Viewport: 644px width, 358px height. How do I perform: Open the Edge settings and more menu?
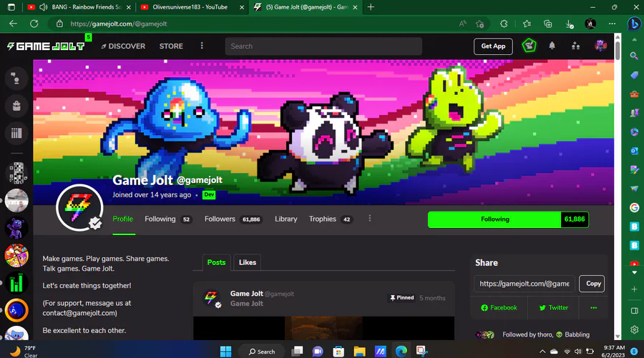(612, 24)
